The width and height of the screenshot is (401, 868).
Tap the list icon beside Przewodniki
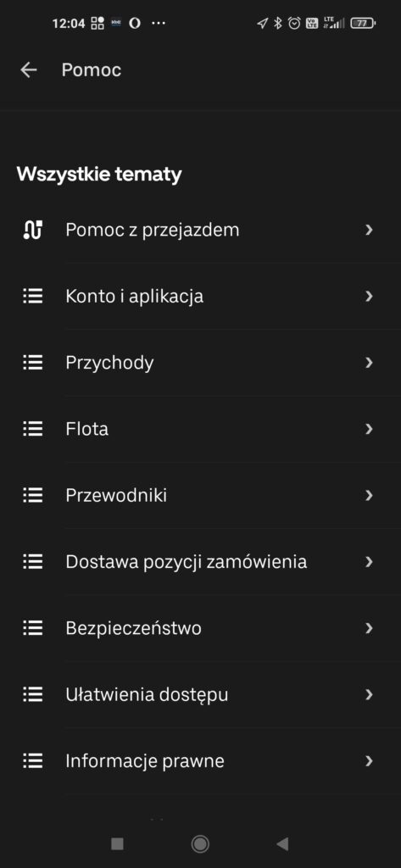click(x=33, y=495)
